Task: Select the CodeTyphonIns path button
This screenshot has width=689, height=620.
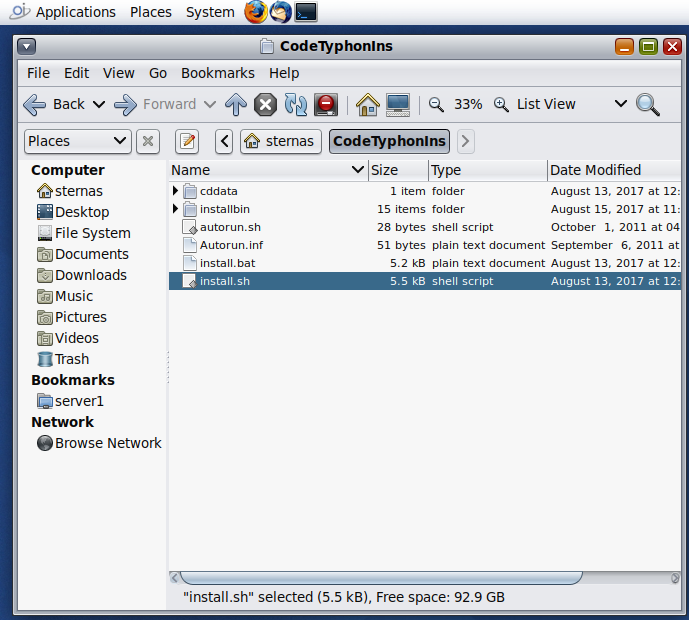Action: click(389, 141)
